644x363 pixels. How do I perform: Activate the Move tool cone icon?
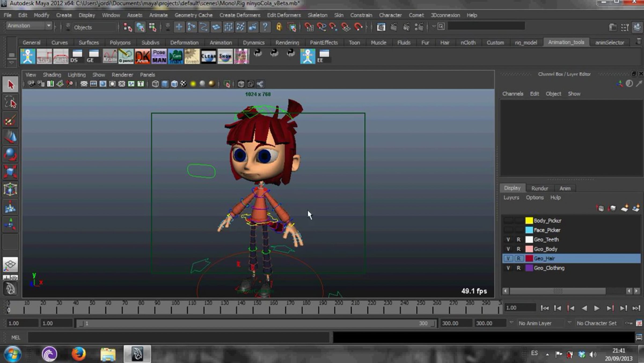click(10, 137)
